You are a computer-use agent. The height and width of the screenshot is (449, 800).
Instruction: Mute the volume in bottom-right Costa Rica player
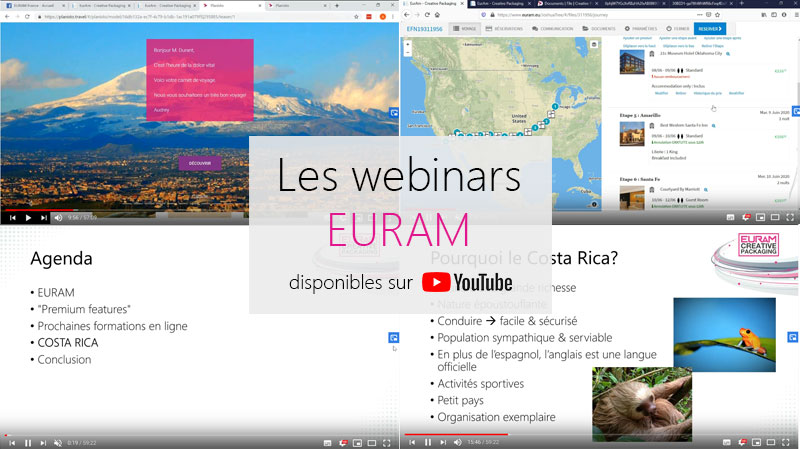458,442
